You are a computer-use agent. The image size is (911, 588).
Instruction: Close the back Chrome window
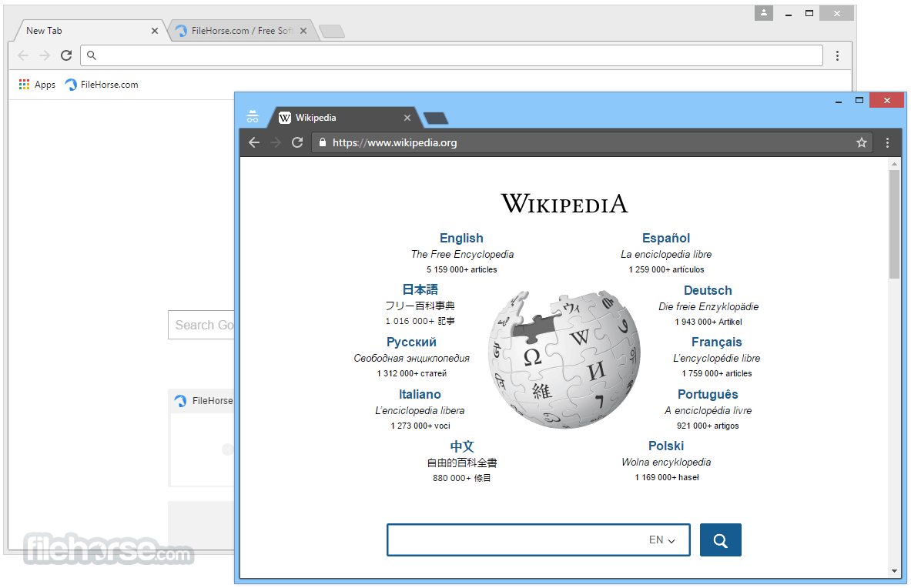[x=836, y=13]
